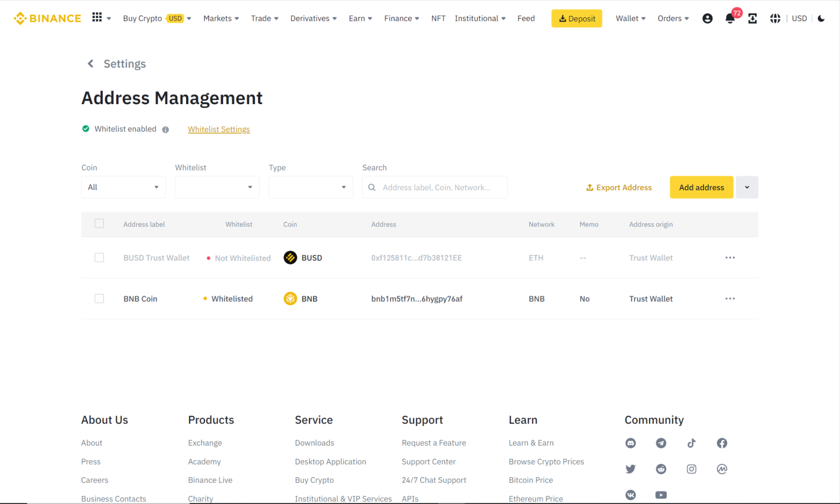Click the Add address button

[x=701, y=187]
